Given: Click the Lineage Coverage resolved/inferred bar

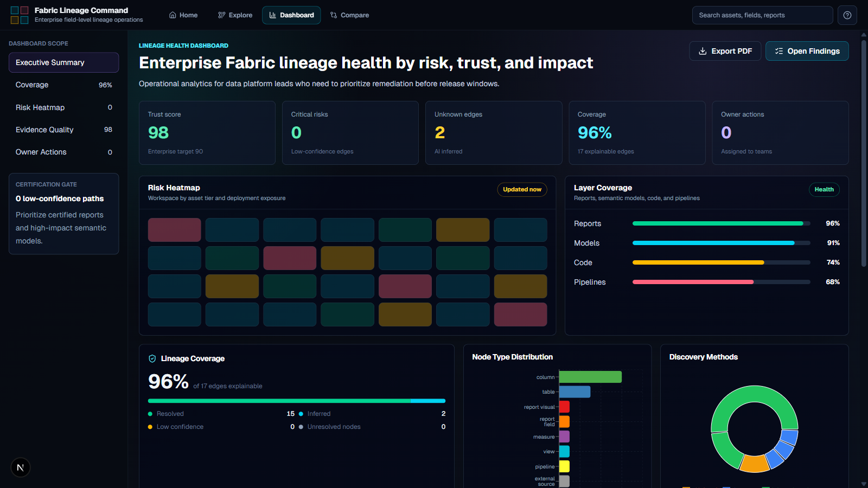Looking at the screenshot, I should [x=297, y=401].
